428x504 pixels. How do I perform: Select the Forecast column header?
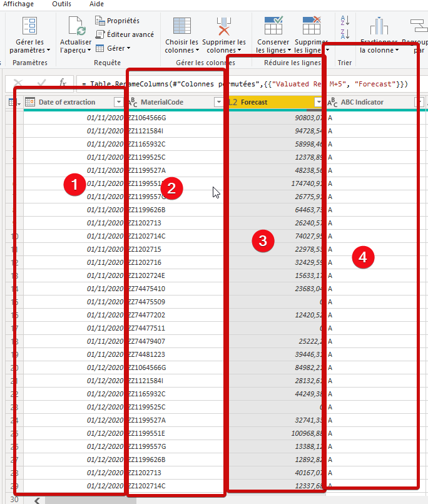click(254, 102)
